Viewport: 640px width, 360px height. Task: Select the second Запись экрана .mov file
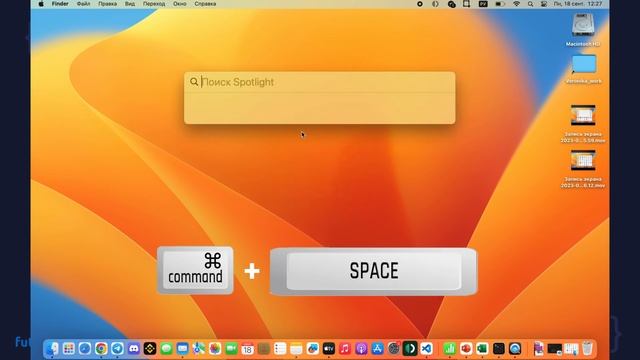pyautogui.click(x=583, y=169)
